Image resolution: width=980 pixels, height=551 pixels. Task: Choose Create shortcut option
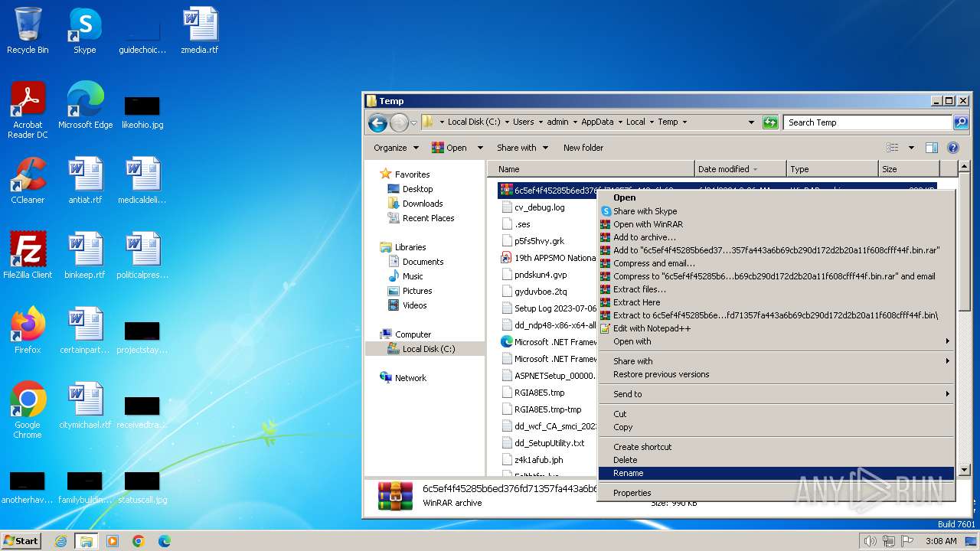pyautogui.click(x=776, y=447)
